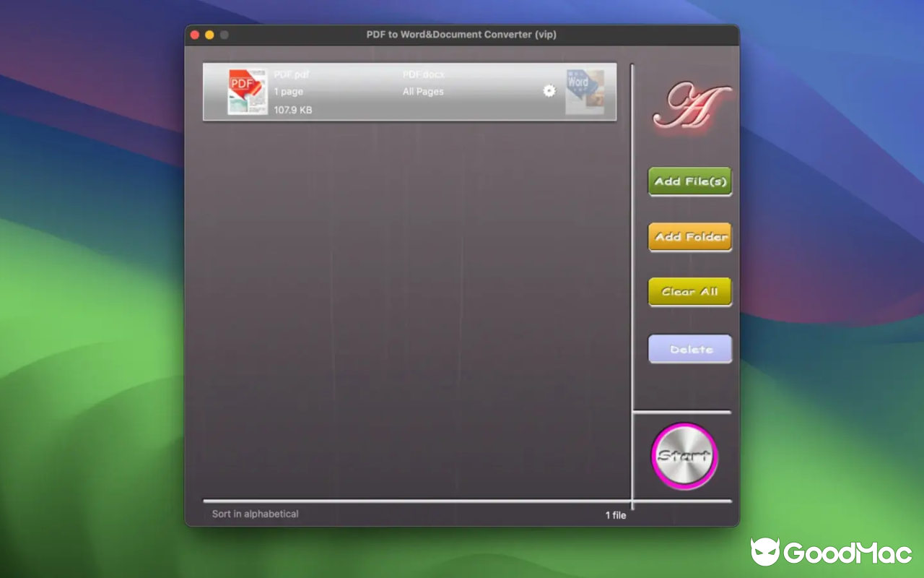Open the PDF.docx output format chooser
This screenshot has width=924, height=578.
tap(423, 74)
